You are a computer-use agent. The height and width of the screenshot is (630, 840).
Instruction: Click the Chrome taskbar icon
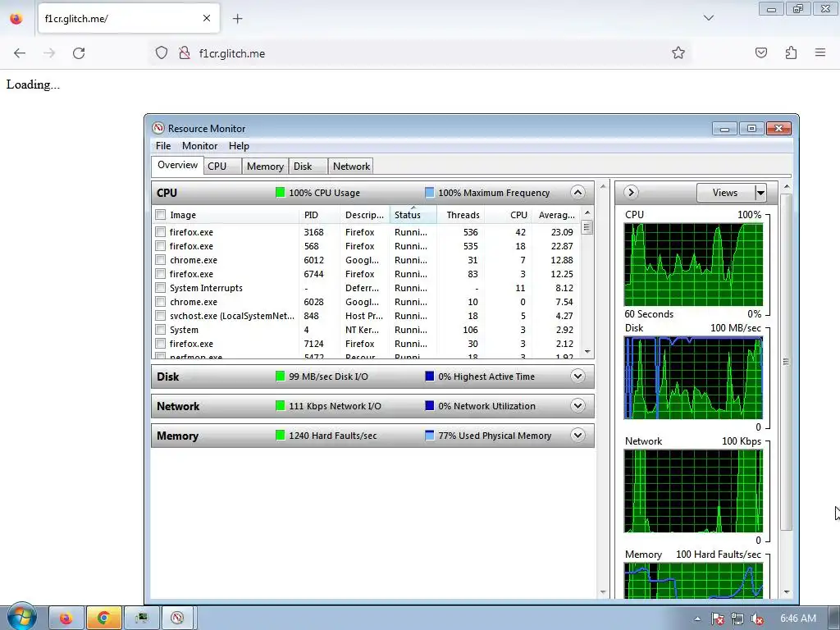pyautogui.click(x=103, y=619)
